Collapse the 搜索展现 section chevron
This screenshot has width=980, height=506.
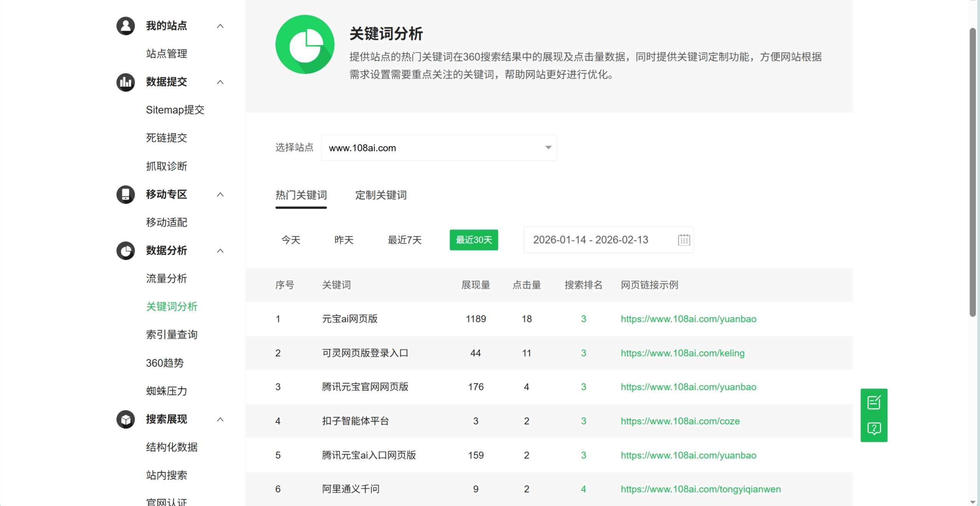220,420
